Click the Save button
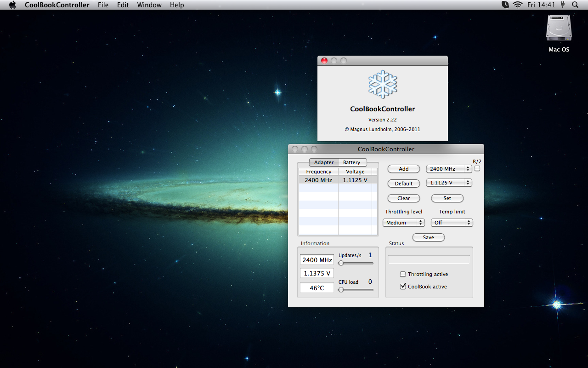Screen dimensions: 588x368 click(429, 237)
